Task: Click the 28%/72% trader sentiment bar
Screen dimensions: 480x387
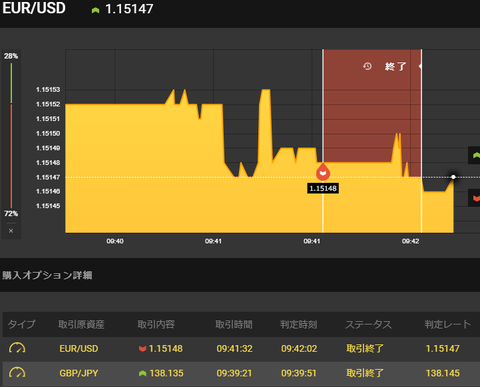Action: point(11,135)
